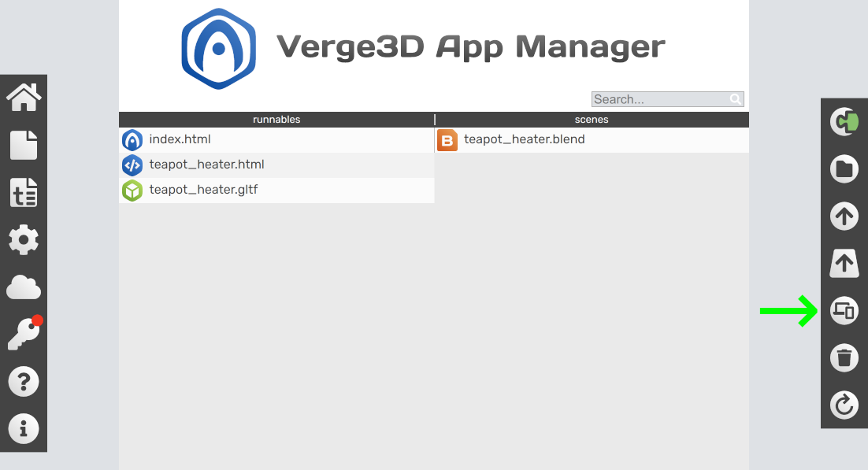The image size is (868, 470).
Task: Open teapot_heater.gltf runnable
Action: pyautogui.click(x=203, y=190)
